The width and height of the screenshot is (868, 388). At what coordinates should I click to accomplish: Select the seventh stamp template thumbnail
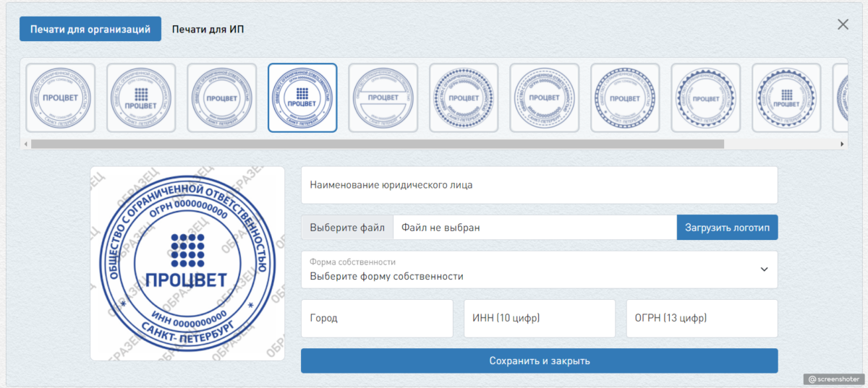tap(544, 98)
